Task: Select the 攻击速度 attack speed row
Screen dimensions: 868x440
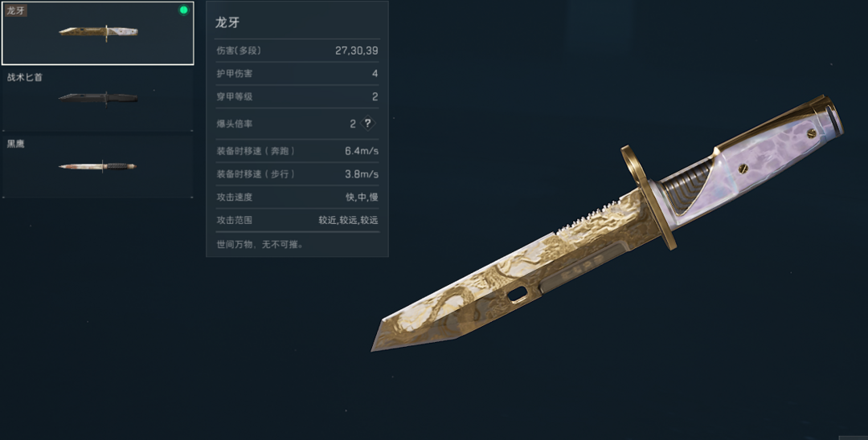Action: 297,197
